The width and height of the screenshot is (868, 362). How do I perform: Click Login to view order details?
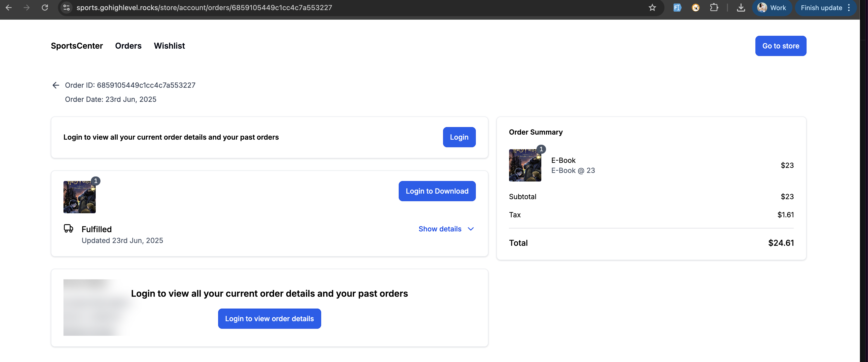tap(269, 318)
